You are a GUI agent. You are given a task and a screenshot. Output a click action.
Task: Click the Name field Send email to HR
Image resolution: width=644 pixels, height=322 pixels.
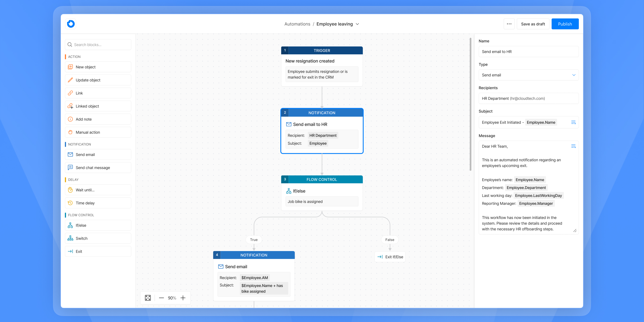(528, 52)
